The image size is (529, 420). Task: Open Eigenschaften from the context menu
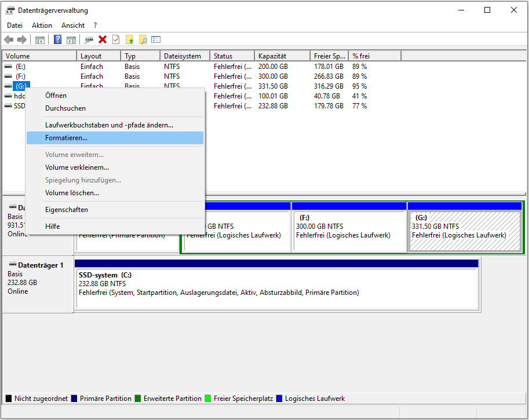click(66, 210)
